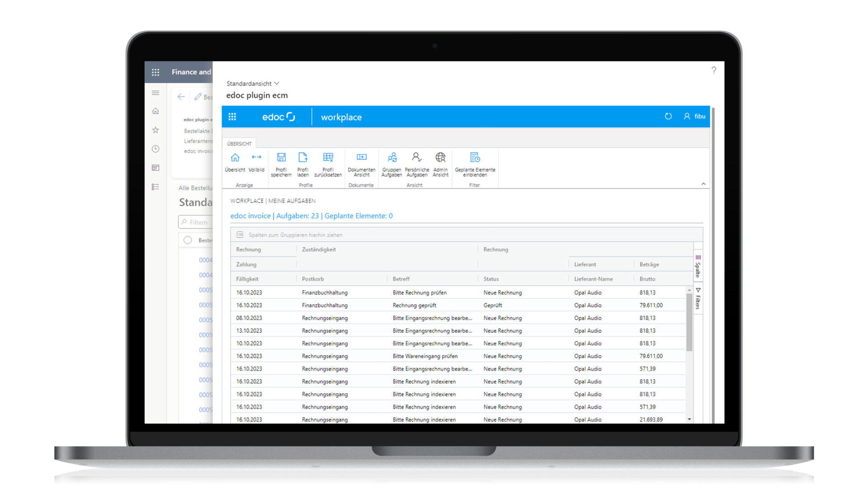Open Modules list icon in sidebar

tap(156, 187)
